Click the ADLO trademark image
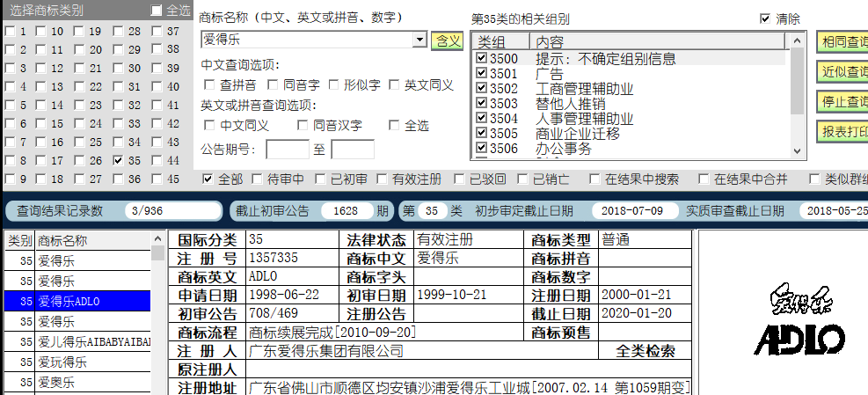The image size is (868, 395). pyautogui.click(x=800, y=320)
